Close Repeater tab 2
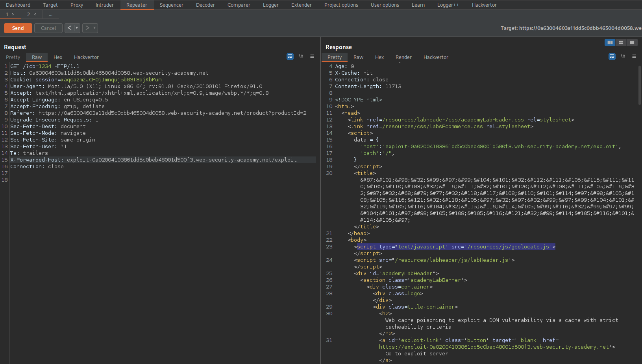 coord(35,15)
